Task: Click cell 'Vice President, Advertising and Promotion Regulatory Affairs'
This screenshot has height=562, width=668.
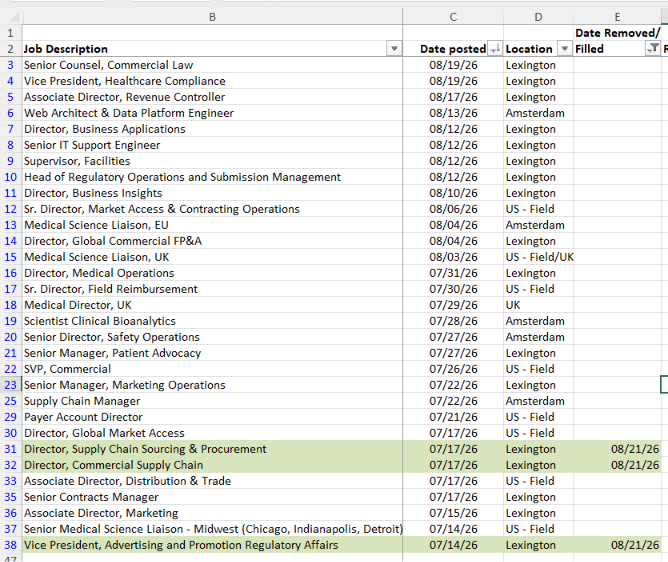Action: tap(212, 545)
